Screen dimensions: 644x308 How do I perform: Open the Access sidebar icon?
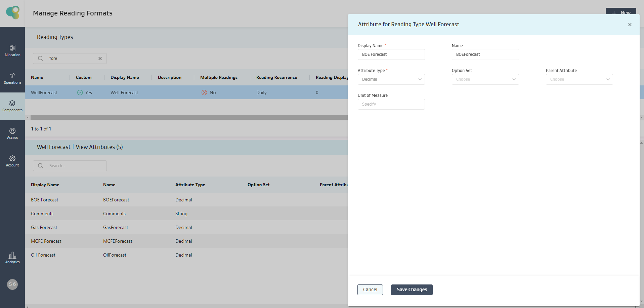(x=12, y=133)
